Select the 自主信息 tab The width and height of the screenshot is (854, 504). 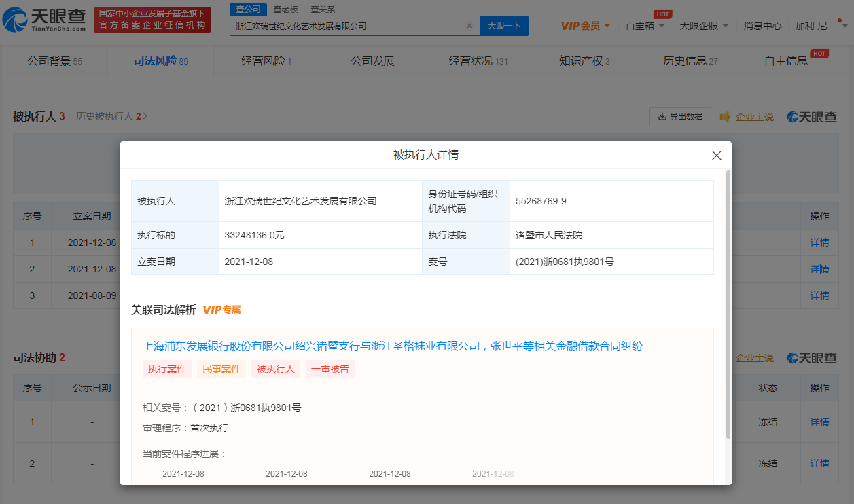tap(786, 61)
